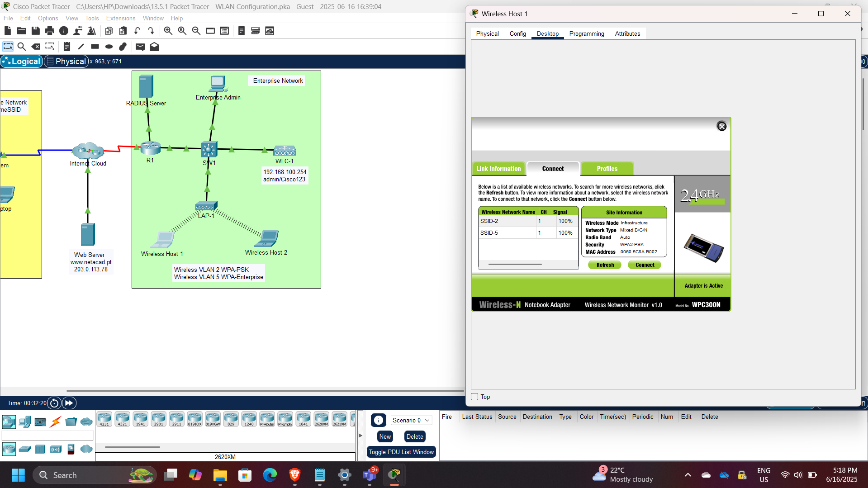The height and width of the screenshot is (488, 868).
Task: Click the Undo arrow on the toolbar
Action: coord(137,31)
